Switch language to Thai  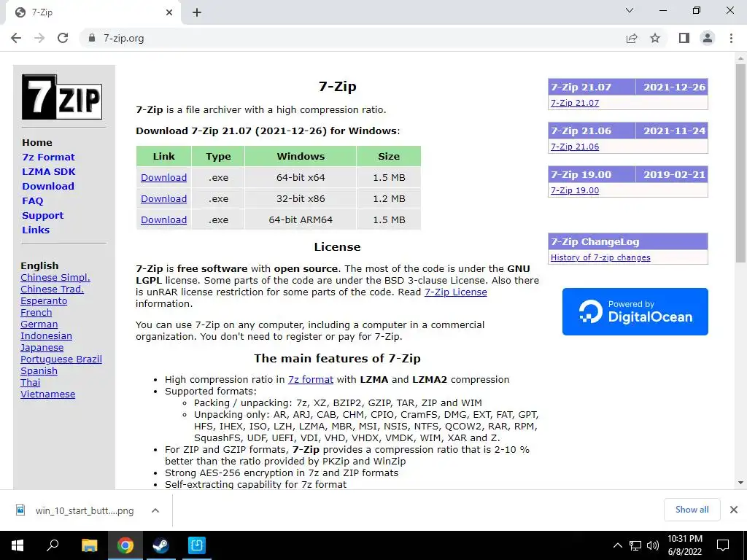(x=31, y=382)
